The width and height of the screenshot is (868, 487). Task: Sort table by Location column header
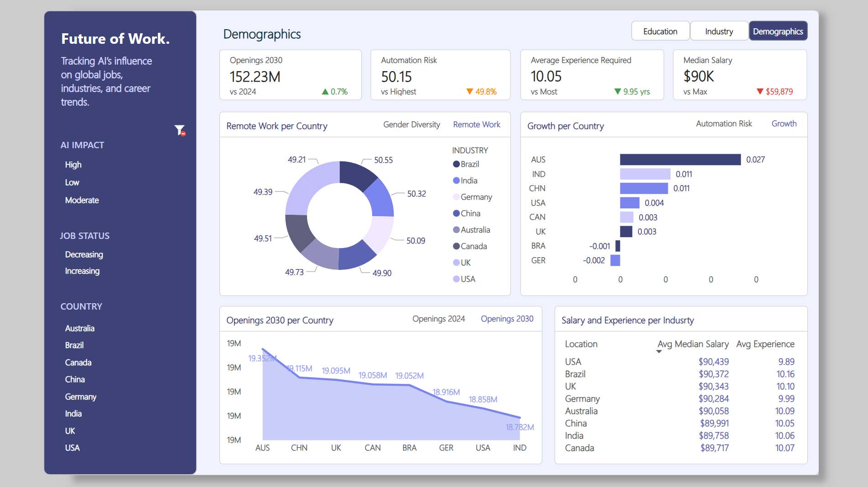(581, 344)
